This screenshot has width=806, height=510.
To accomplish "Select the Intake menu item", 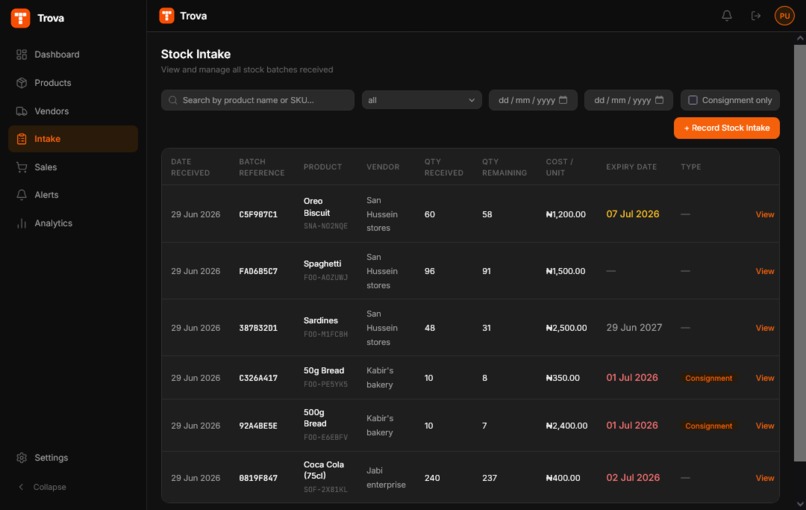I will 73,139.
